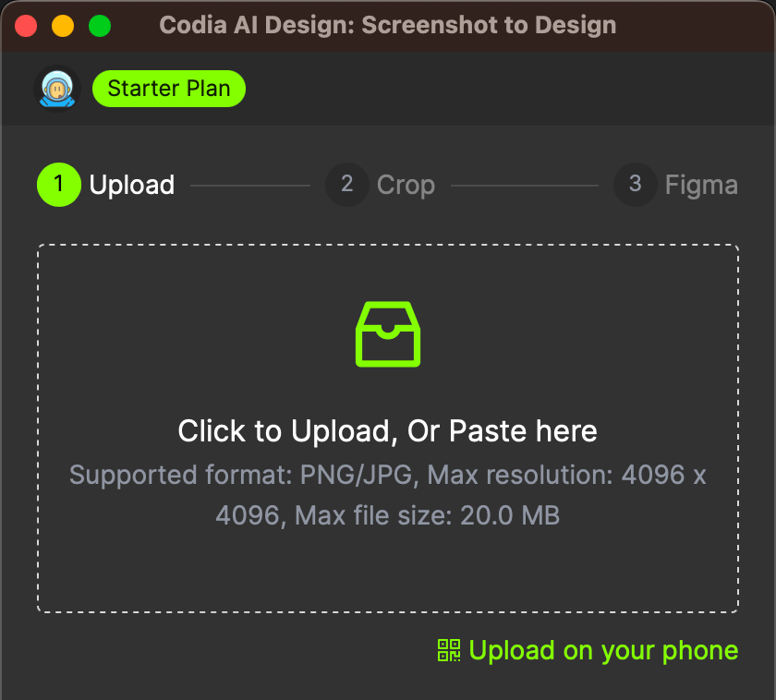
Task: Click Upload on your phone link
Action: click(605, 650)
